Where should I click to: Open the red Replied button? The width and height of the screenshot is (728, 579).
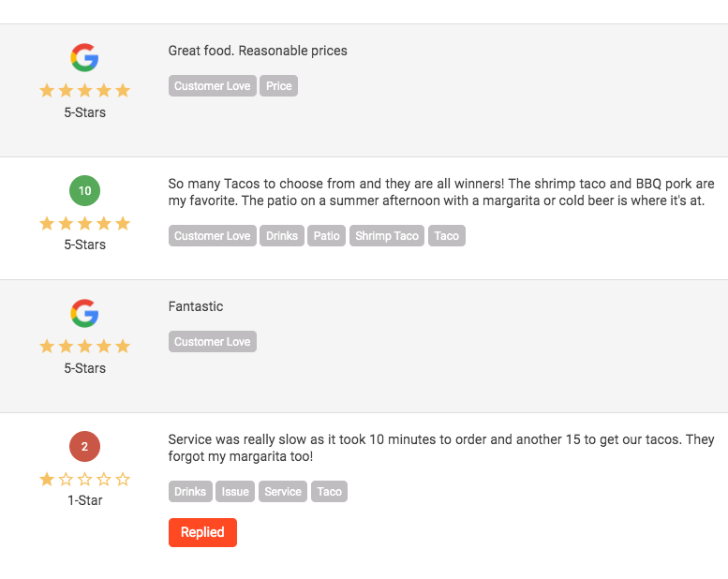pos(202,532)
